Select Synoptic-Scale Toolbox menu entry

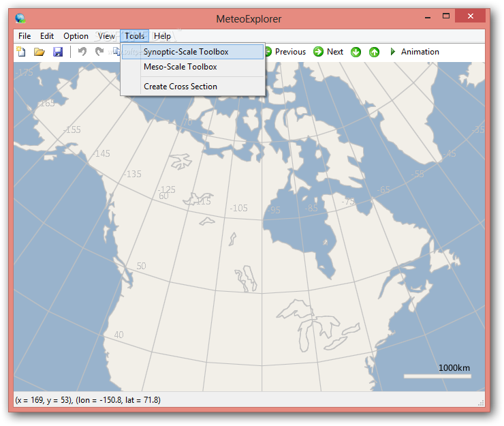(x=193, y=52)
